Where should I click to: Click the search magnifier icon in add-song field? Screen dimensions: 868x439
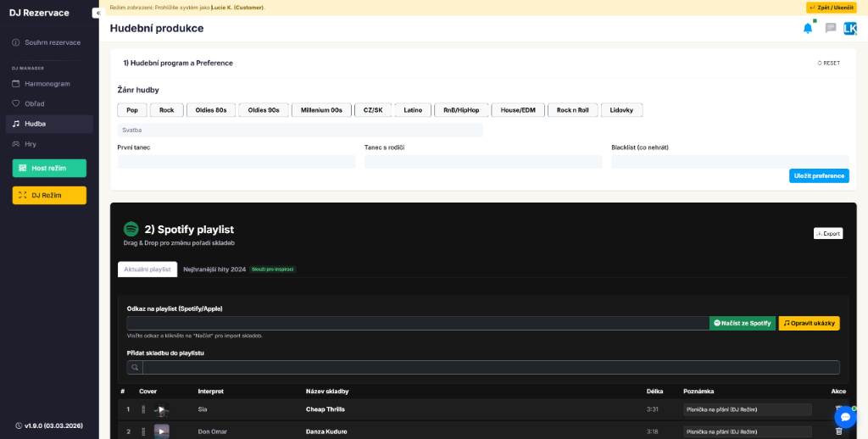tap(135, 368)
